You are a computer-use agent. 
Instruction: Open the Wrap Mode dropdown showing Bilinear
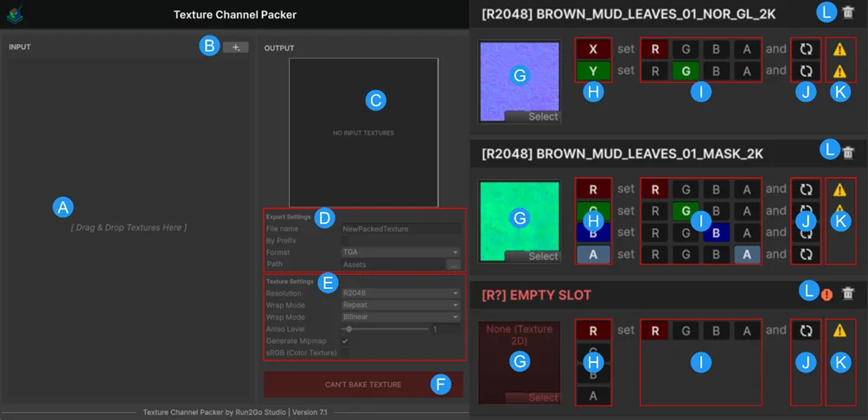(x=401, y=317)
